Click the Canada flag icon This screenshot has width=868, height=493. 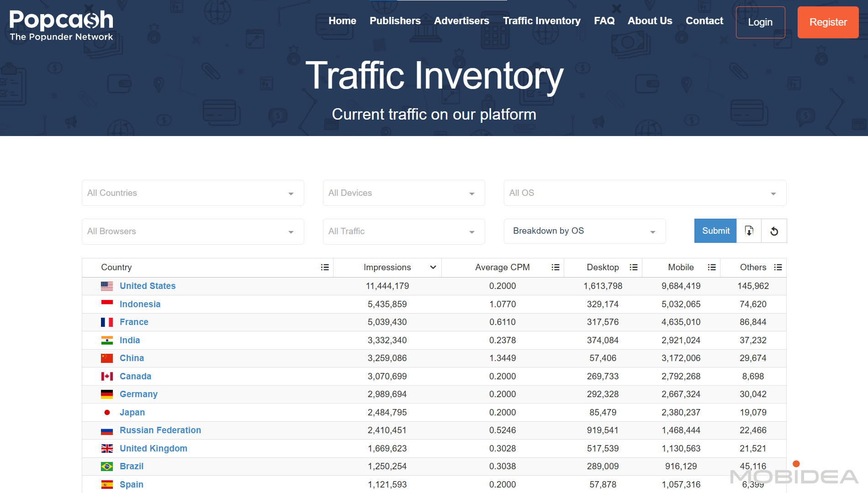(x=107, y=376)
